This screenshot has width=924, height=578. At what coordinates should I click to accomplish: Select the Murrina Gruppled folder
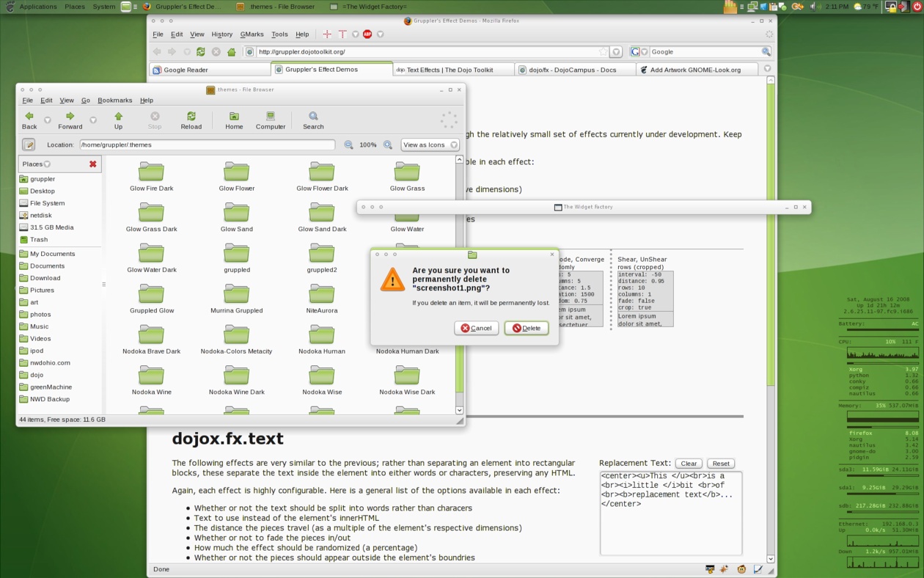pos(236,299)
